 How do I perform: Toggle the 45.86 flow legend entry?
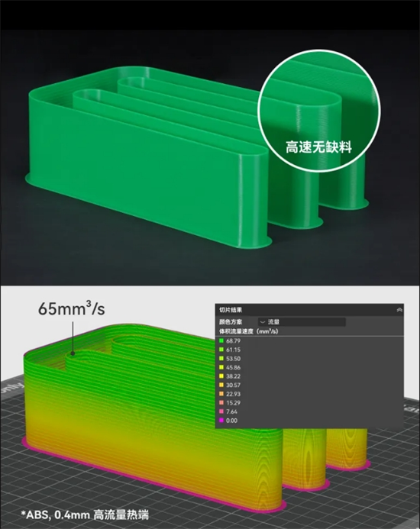coord(230,367)
